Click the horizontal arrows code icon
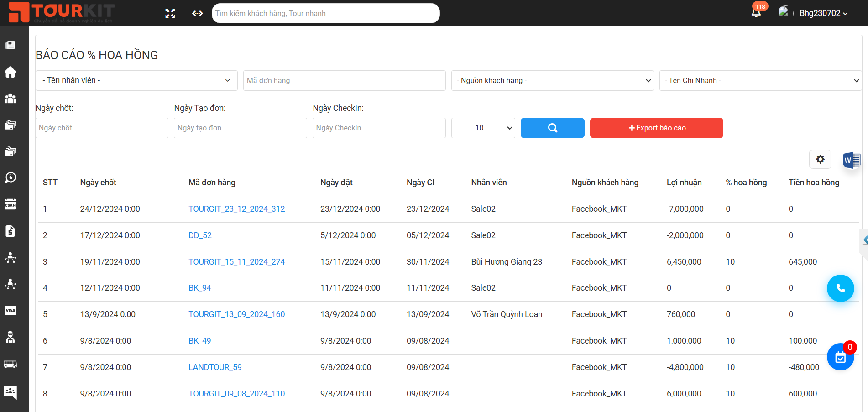Screen dimensions: 868x412 198,13
